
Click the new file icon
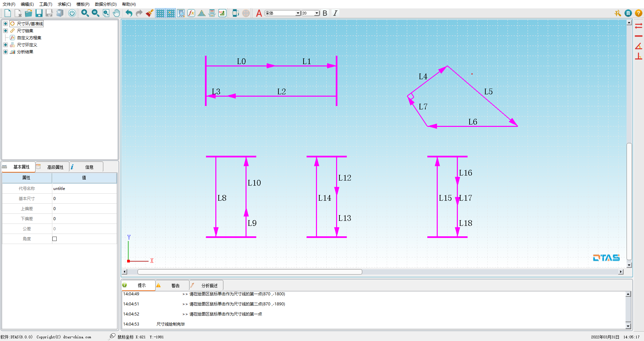[8, 13]
